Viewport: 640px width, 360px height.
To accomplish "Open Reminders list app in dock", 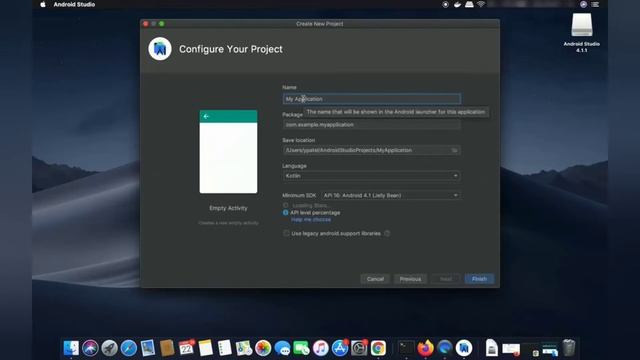I will pyautogui.click(x=225, y=348).
